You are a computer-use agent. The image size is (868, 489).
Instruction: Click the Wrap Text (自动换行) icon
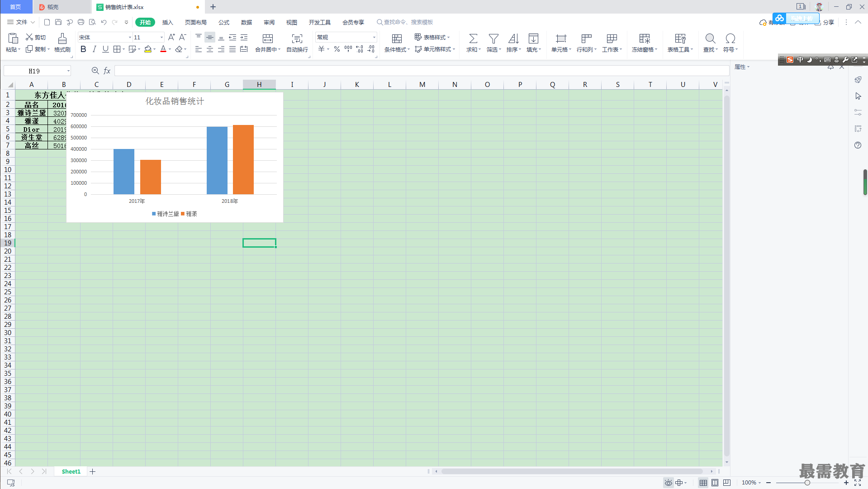tap(297, 38)
